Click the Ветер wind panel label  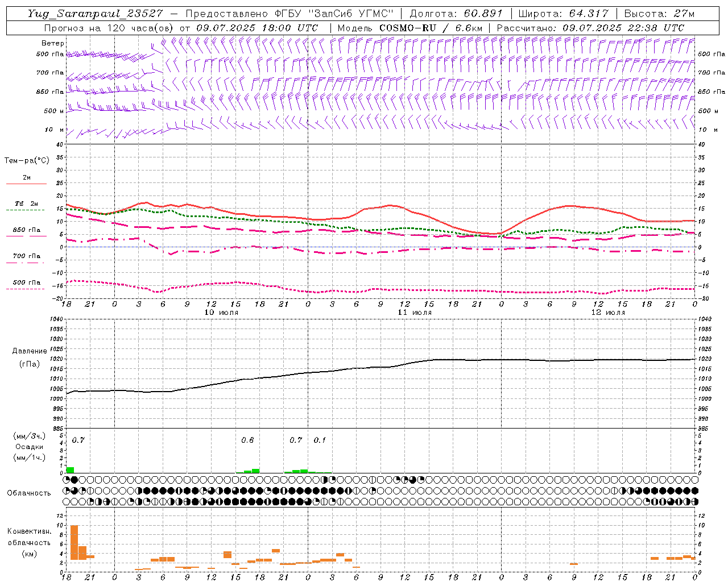tap(53, 43)
